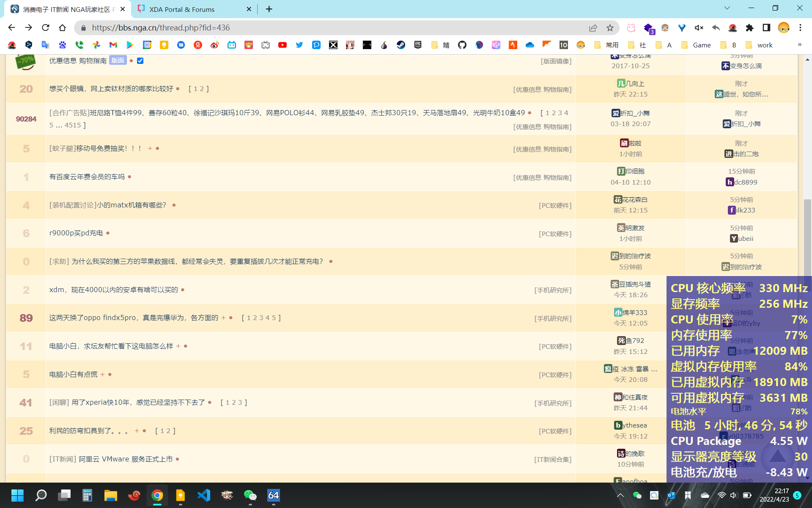The height and width of the screenshot is (508, 812).
Task: Open Calculator from the taskbar
Action: click(87, 495)
